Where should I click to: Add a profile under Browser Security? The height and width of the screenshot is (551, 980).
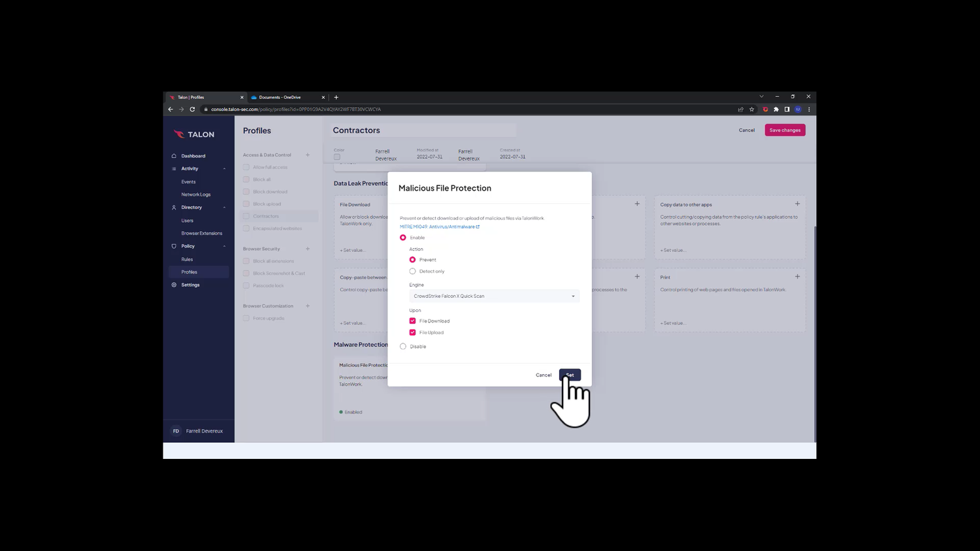[x=308, y=249]
